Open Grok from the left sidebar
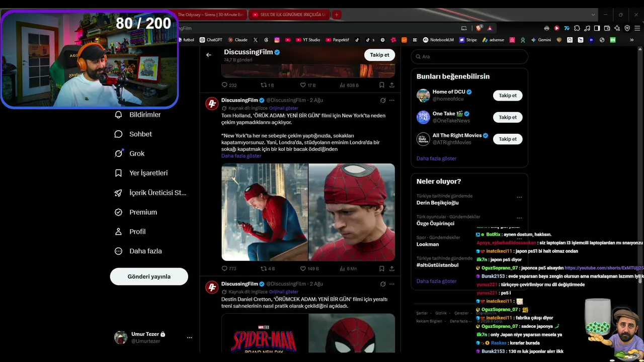This screenshot has height=362, width=644. pos(129,153)
